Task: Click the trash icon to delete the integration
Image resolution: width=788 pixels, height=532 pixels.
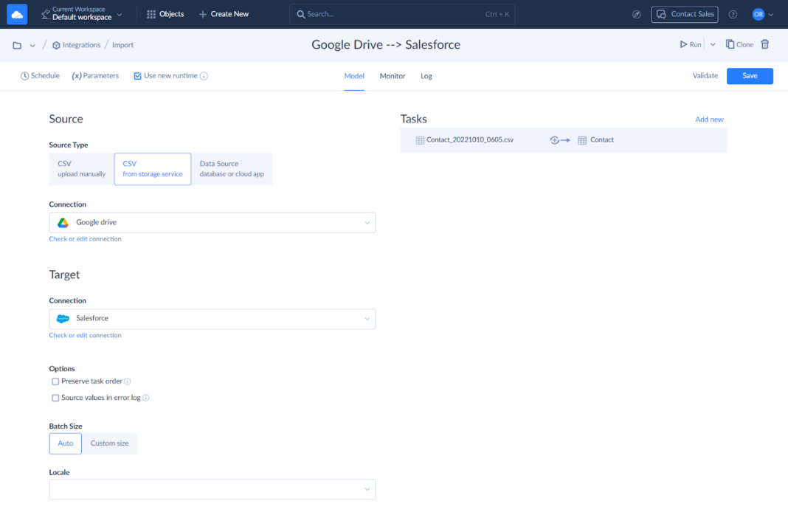Action: pyautogui.click(x=765, y=44)
